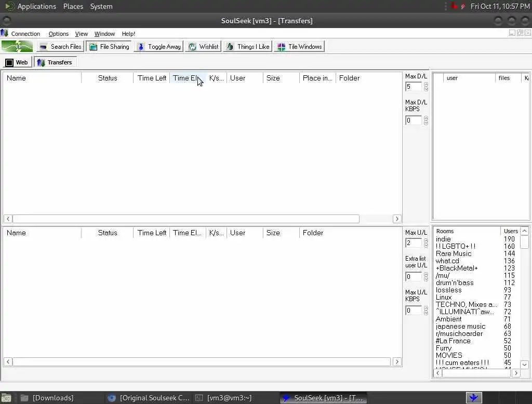Click rooms list scroll-down arrow
The image size is (532, 404).
tap(525, 365)
